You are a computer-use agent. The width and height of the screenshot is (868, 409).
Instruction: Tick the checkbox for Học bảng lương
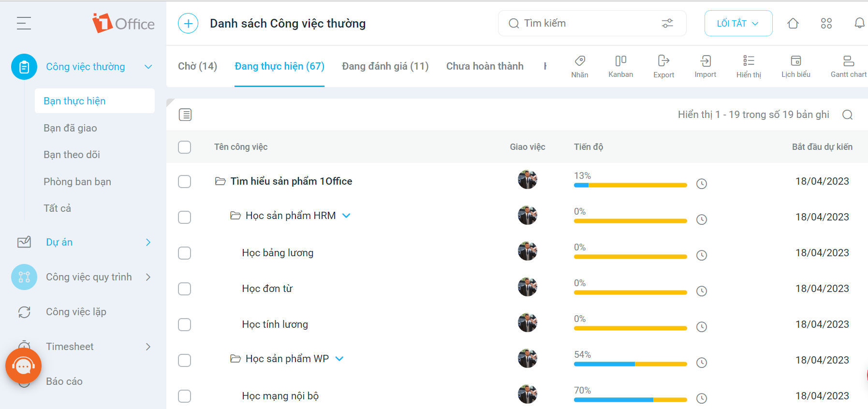pyautogui.click(x=184, y=253)
